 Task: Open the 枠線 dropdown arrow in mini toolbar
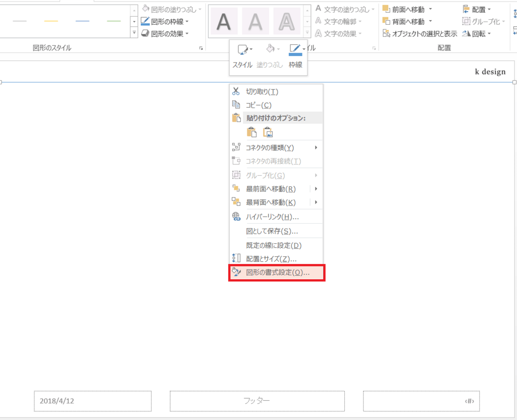[303, 49]
